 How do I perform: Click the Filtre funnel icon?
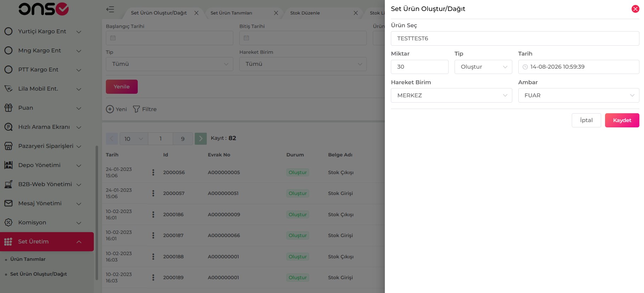pyautogui.click(x=136, y=109)
